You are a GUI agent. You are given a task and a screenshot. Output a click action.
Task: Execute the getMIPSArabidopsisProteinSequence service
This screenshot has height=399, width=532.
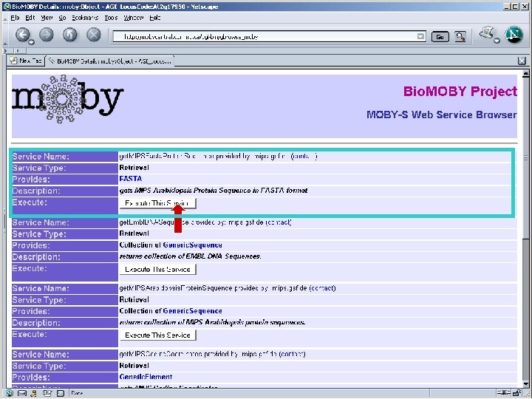(x=158, y=335)
